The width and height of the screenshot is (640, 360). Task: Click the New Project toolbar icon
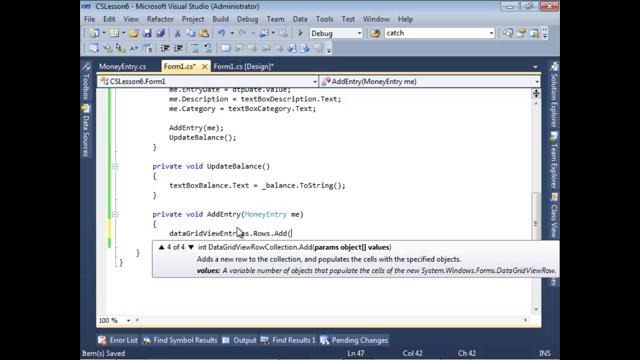(x=94, y=33)
